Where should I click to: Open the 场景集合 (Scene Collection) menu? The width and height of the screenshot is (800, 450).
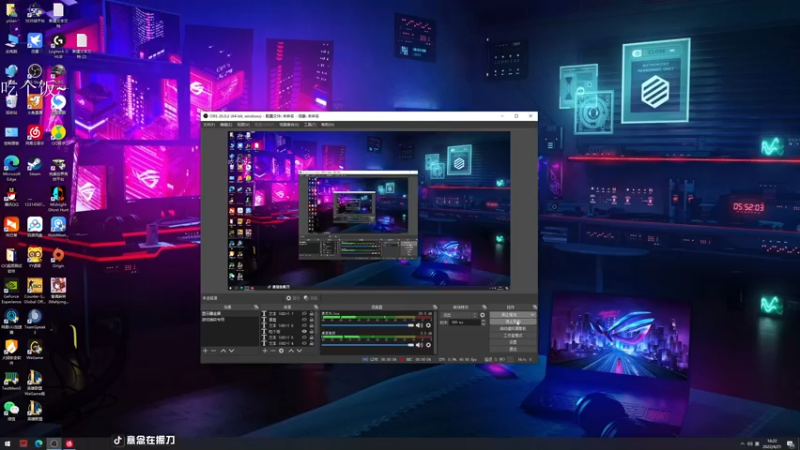289,124
